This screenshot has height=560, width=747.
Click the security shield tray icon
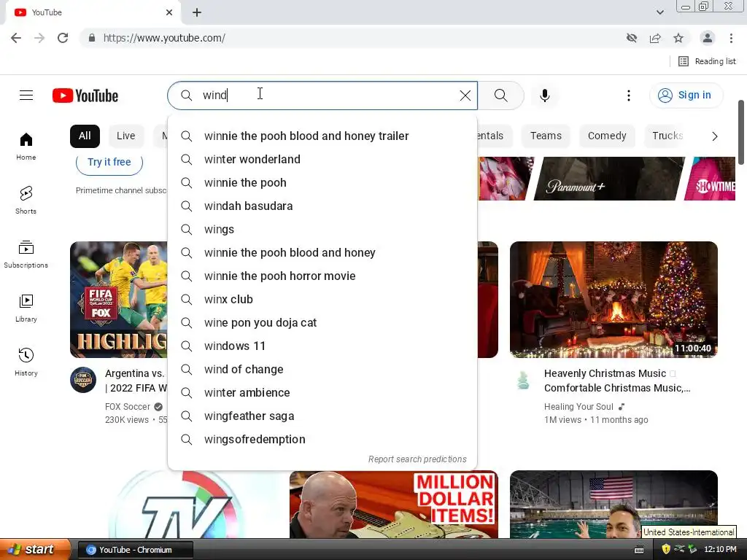coord(666,550)
